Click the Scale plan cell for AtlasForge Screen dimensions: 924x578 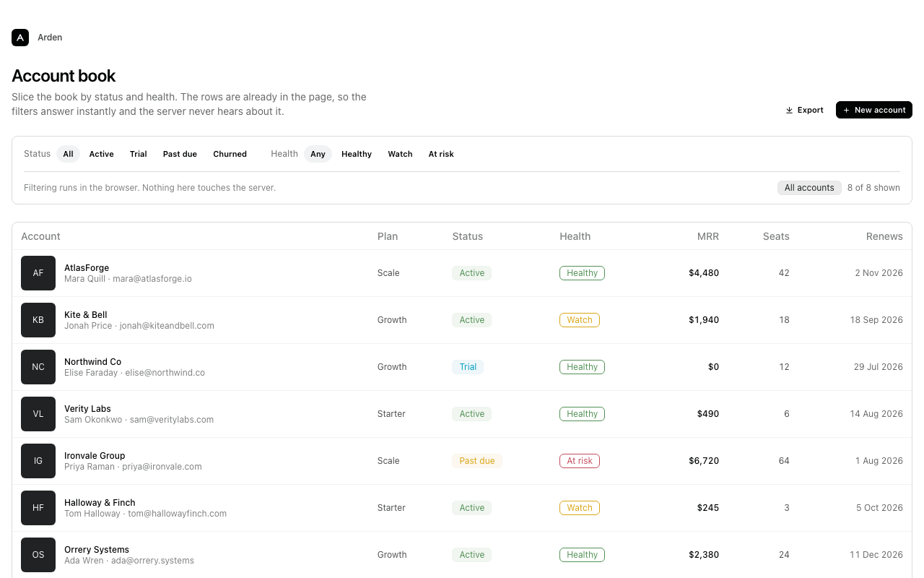388,273
